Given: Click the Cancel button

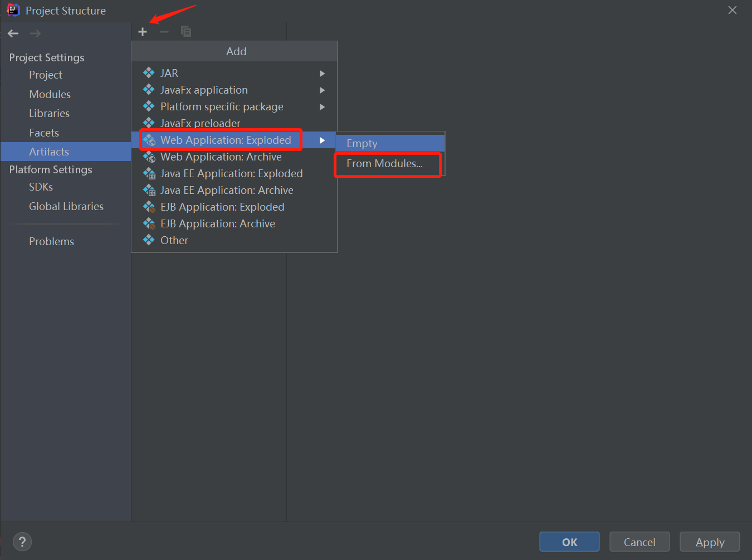Looking at the screenshot, I should [639, 542].
